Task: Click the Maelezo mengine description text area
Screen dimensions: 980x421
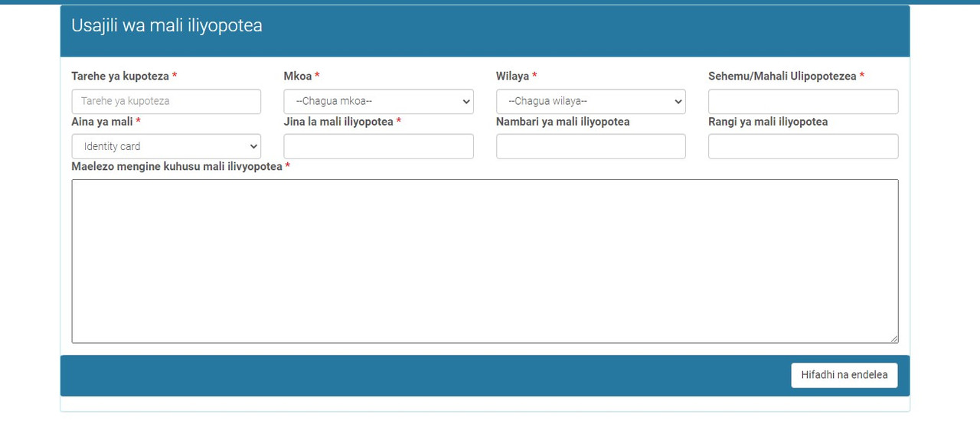Action: 485,261
